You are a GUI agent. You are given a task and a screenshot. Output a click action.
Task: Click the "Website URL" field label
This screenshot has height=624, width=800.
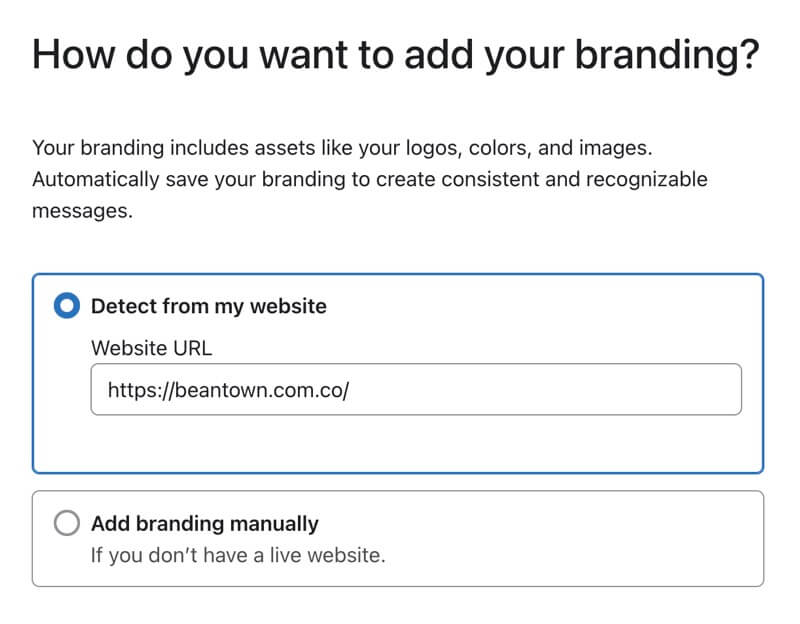point(152,347)
